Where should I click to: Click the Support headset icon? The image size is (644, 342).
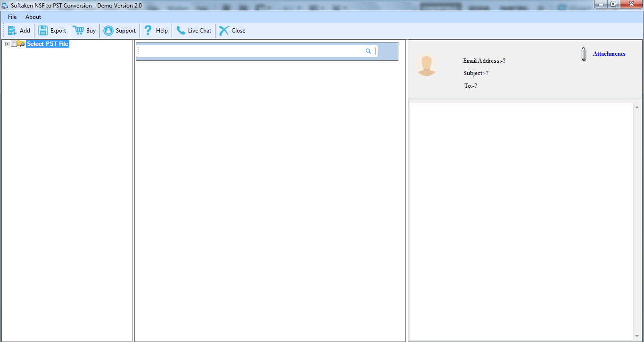[108, 30]
